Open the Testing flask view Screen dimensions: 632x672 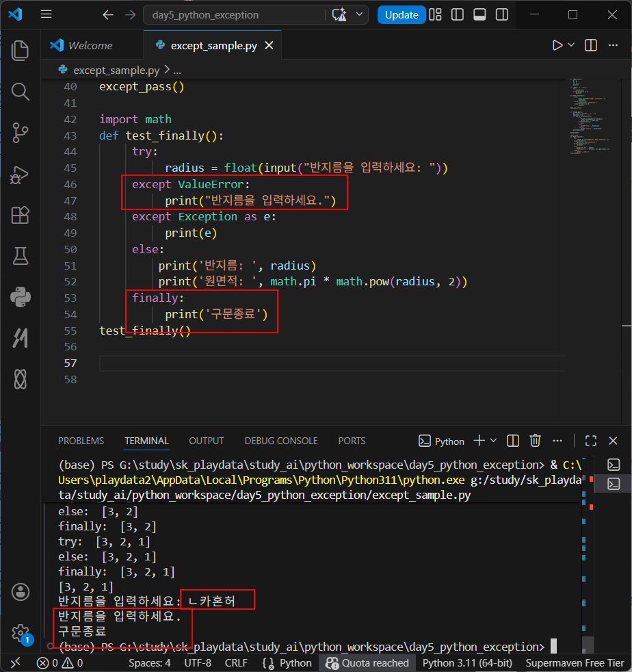click(20, 256)
